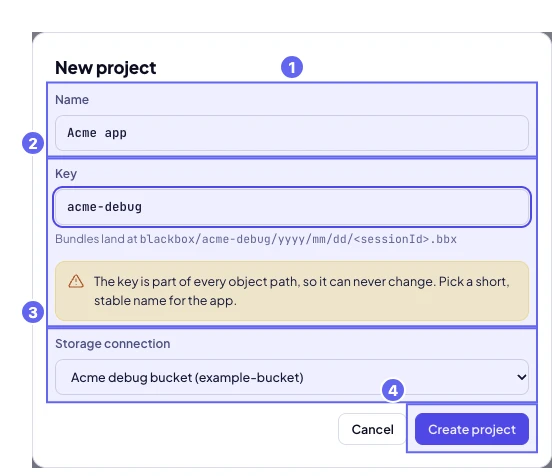Cancel the new project dialog

click(372, 429)
